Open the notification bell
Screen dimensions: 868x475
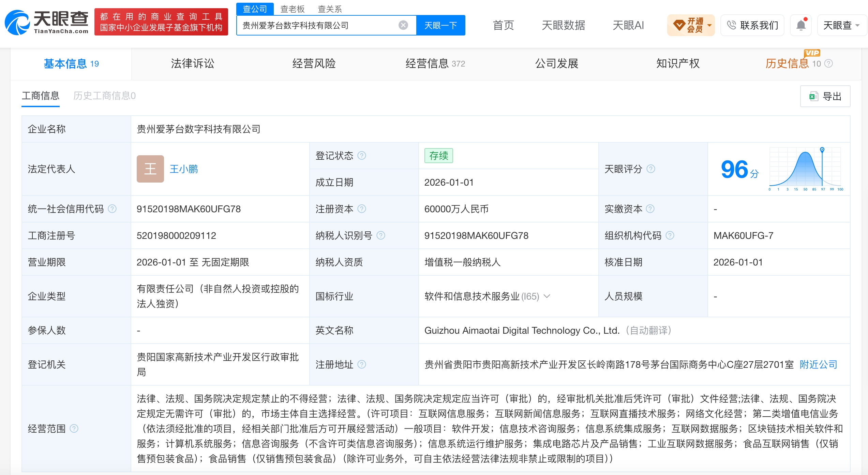point(801,25)
